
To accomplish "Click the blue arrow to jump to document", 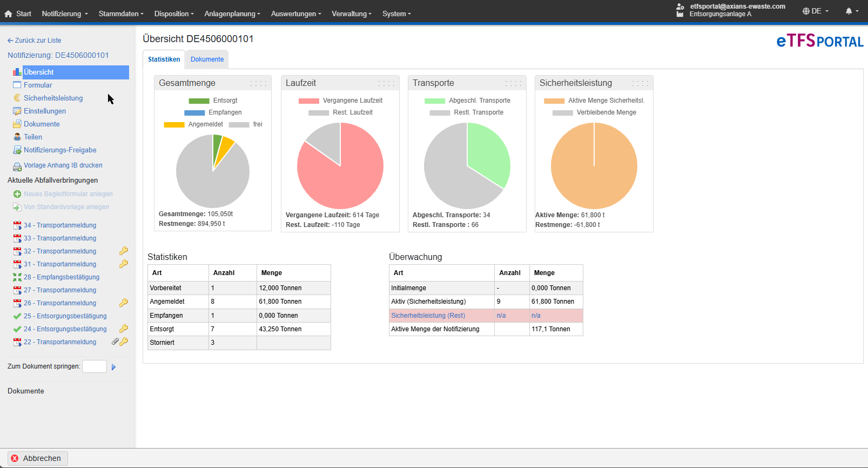I will (x=113, y=367).
